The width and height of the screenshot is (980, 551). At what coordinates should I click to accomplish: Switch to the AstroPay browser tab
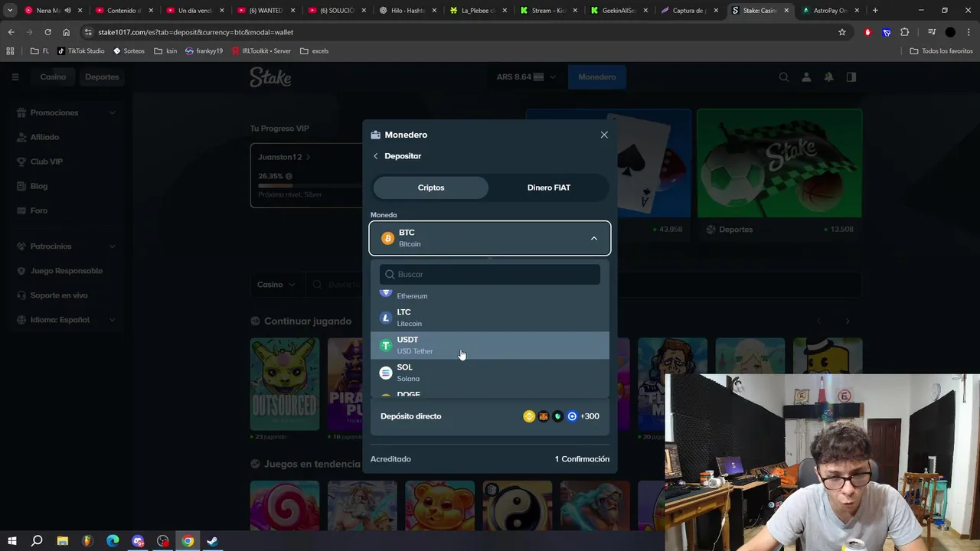point(829,11)
